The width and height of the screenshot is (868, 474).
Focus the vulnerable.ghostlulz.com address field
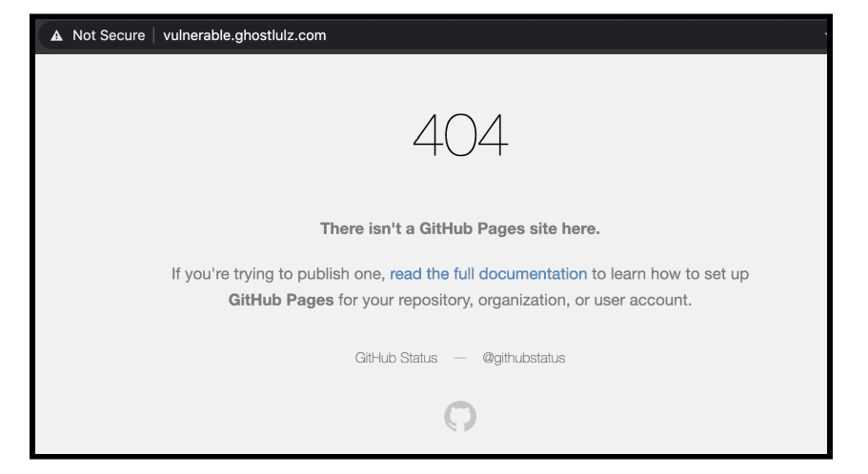pos(432,35)
